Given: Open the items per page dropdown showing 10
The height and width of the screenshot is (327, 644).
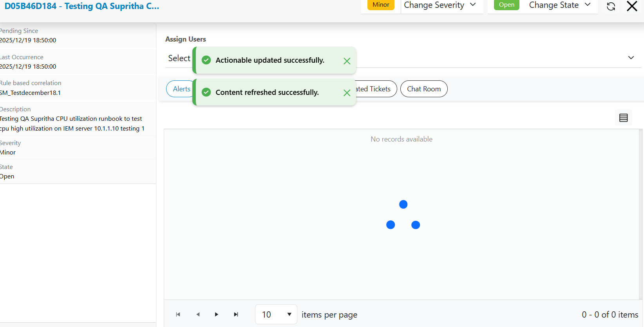Looking at the screenshot, I should pos(276,314).
